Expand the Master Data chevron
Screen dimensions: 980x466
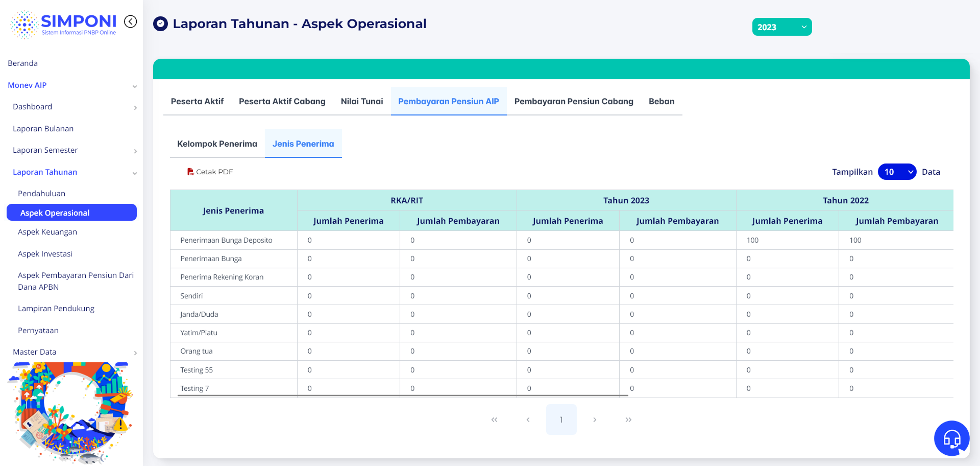pyautogui.click(x=135, y=353)
